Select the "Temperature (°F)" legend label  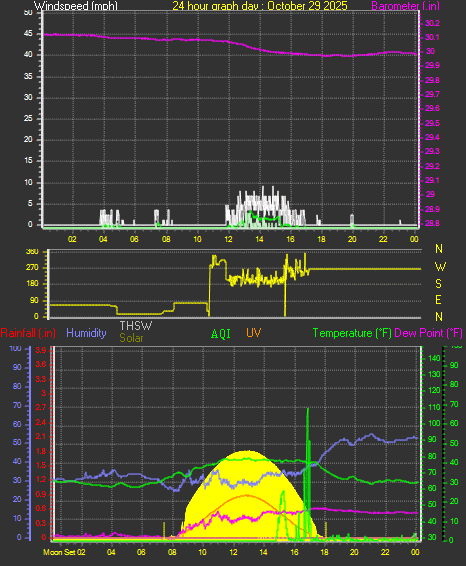[352, 333]
